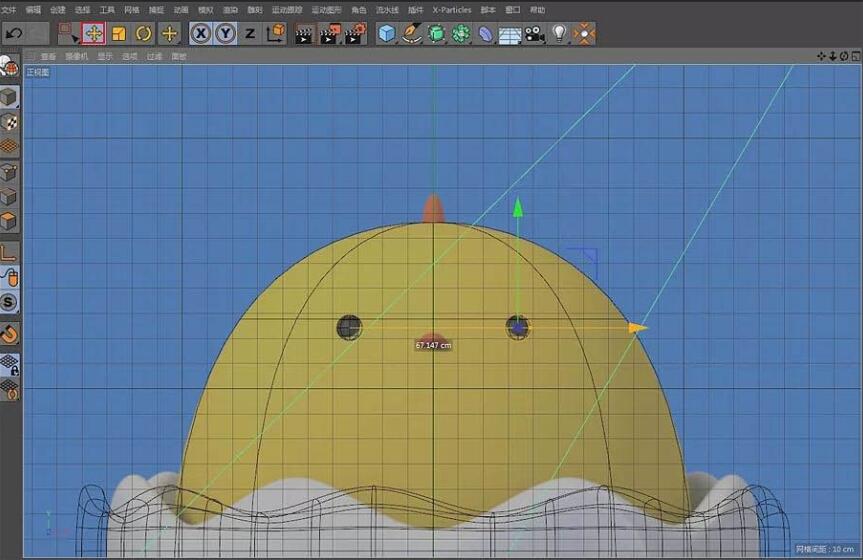The height and width of the screenshot is (560, 863).
Task: Toggle the X axis lock
Action: (201, 34)
